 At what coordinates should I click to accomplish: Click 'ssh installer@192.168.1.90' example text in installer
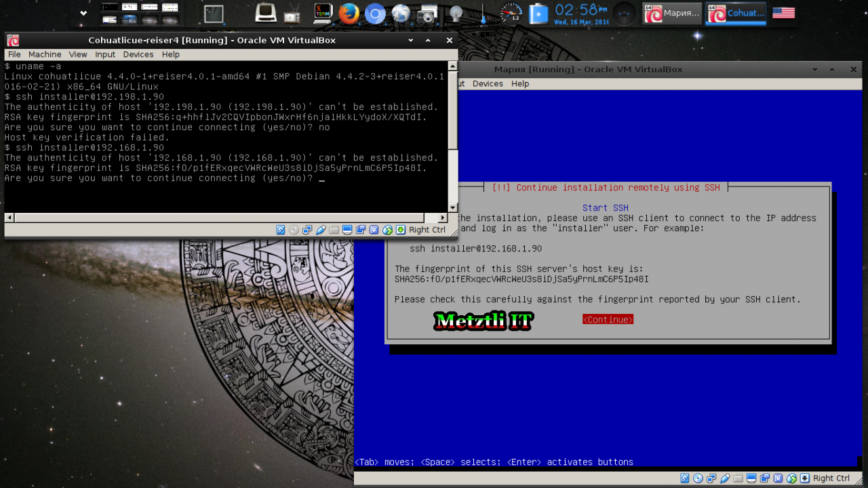[475, 249]
